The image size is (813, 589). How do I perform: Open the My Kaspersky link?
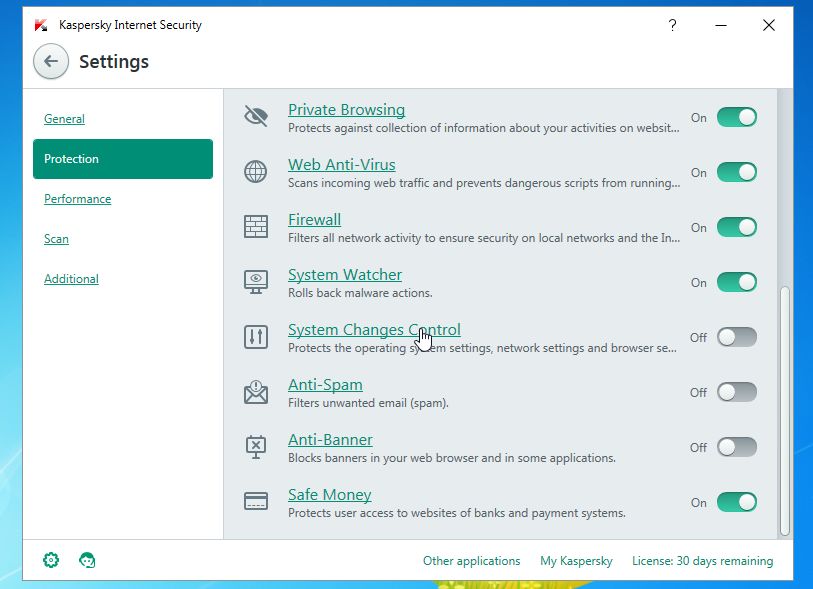pos(576,561)
